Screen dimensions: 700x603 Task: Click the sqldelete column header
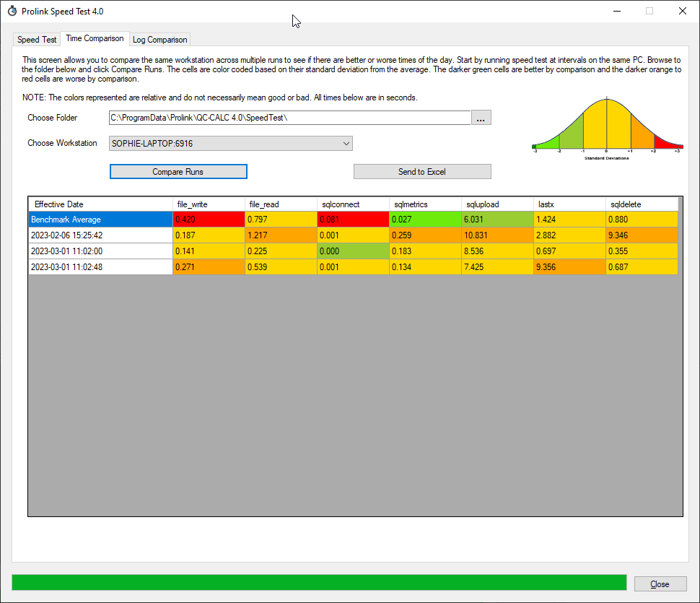[642, 204]
